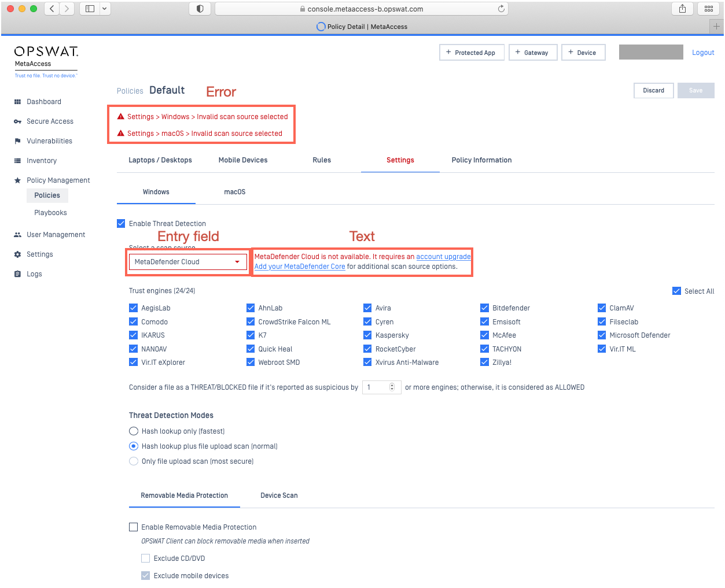Select Hash lookup only (fastest) mode
The width and height of the screenshot is (725, 588).
134,431
